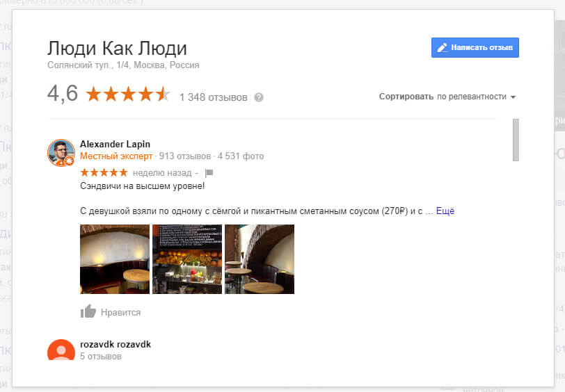Click the help question mark icon
The width and height of the screenshot is (565, 392).
(259, 97)
